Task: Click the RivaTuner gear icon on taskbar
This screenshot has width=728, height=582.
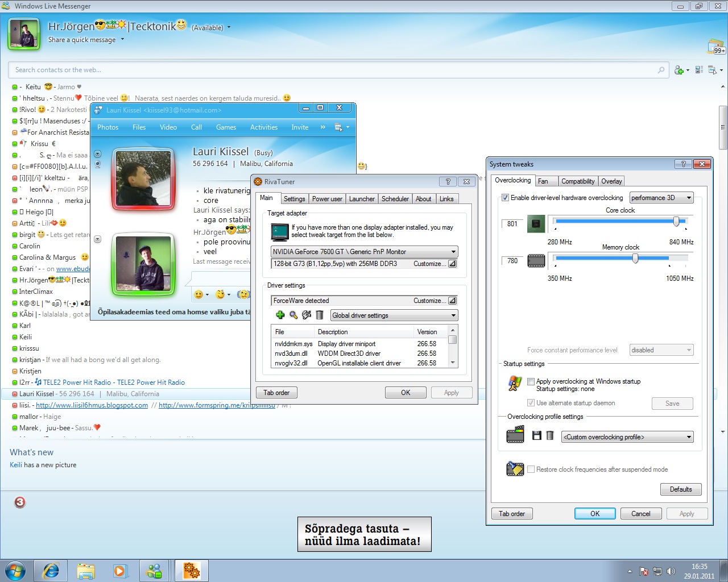Action: [191, 571]
